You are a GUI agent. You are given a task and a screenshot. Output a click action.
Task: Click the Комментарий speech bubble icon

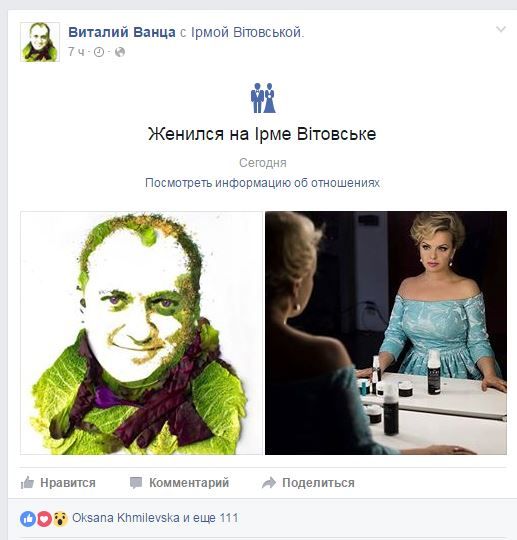click(136, 483)
